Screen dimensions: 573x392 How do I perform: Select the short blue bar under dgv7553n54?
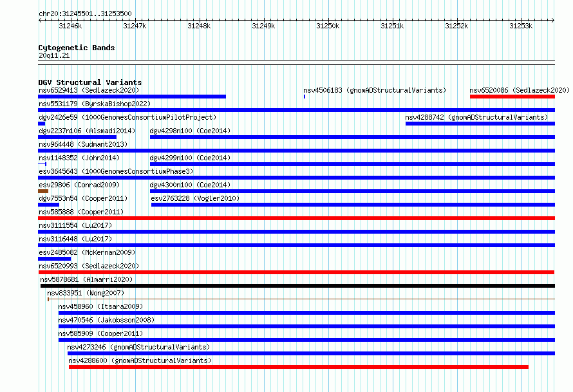[x=48, y=205]
